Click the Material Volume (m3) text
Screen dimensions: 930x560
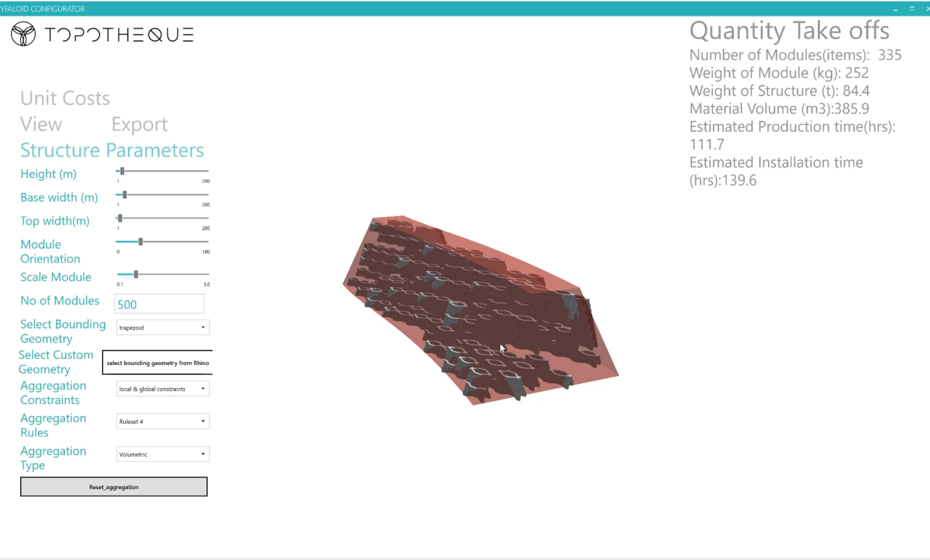point(779,109)
